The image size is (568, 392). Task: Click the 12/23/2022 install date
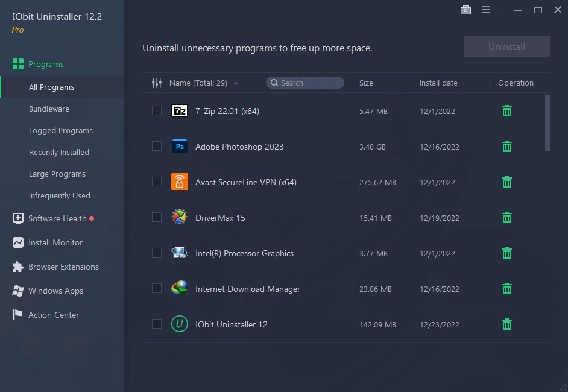pyautogui.click(x=440, y=325)
